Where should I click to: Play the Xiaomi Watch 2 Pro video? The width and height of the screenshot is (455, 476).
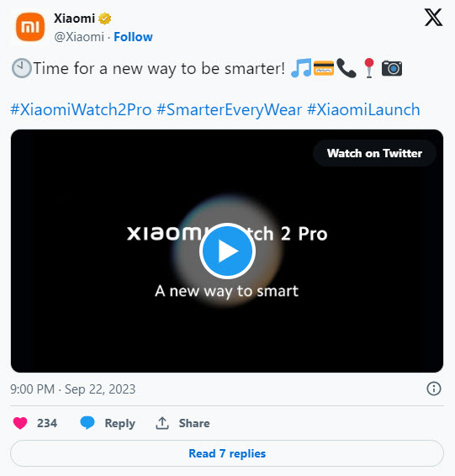click(x=227, y=251)
